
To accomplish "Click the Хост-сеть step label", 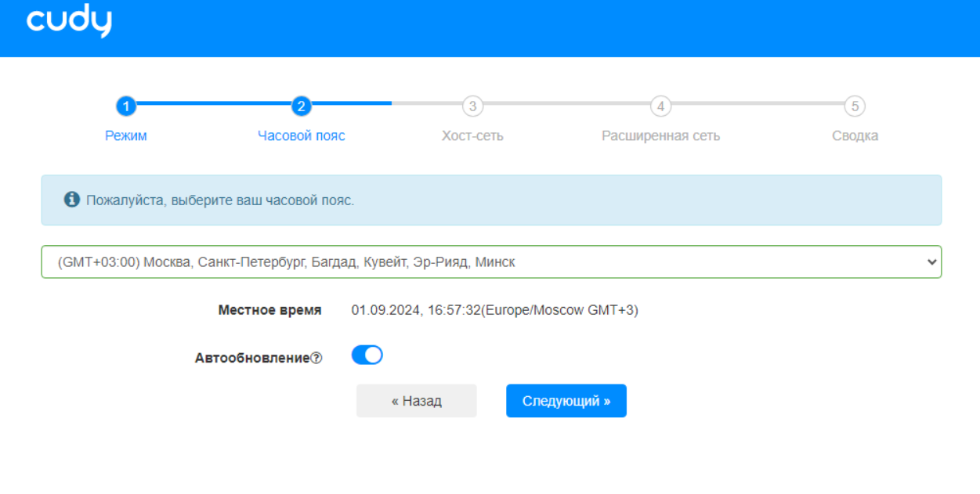I will [x=472, y=135].
